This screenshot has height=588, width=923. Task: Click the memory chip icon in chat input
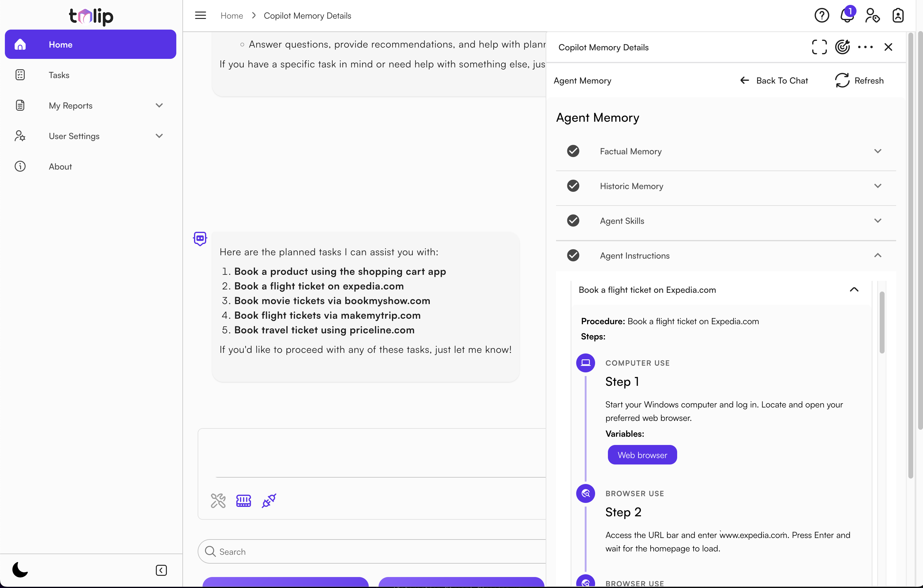click(243, 500)
